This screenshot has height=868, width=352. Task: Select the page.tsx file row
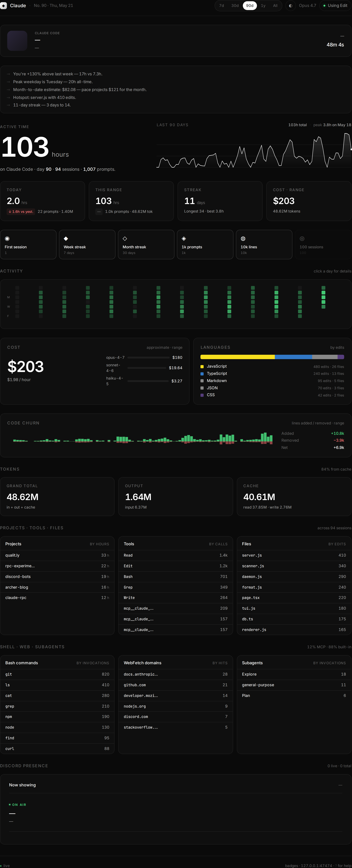(x=294, y=598)
